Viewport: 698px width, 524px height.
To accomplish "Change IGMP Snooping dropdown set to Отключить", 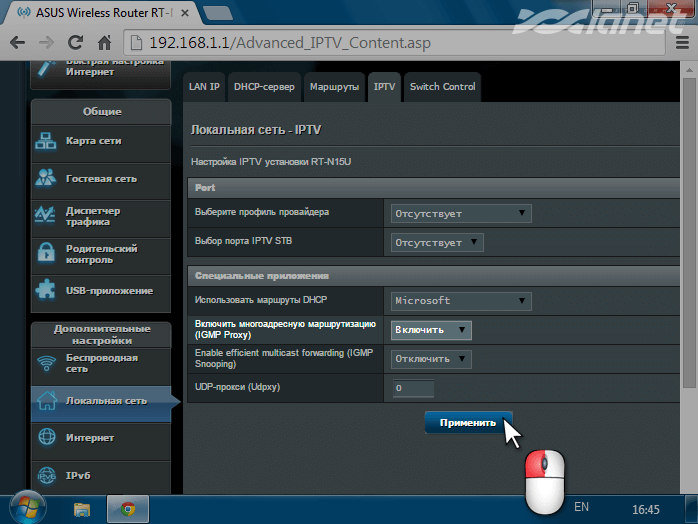I will pos(431,359).
